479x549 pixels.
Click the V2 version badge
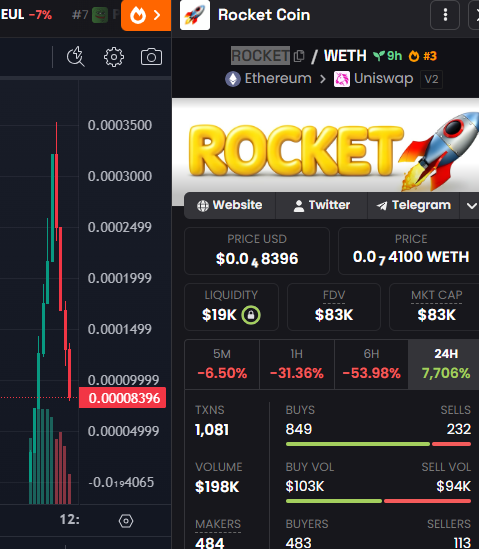(x=431, y=79)
